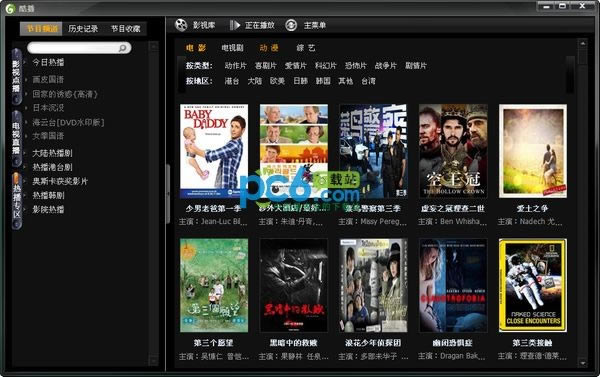Open the 空王冠 Hollow Crown poster

click(x=453, y=151)
